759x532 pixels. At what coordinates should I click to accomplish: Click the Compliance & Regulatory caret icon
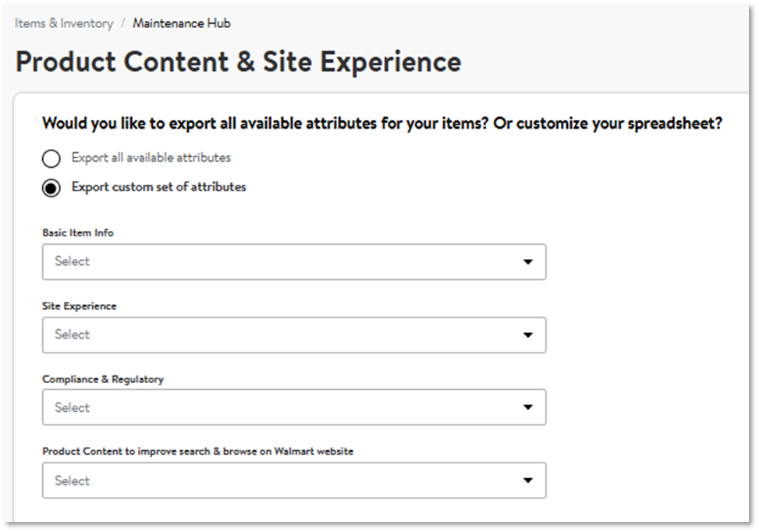coord(528,408)
